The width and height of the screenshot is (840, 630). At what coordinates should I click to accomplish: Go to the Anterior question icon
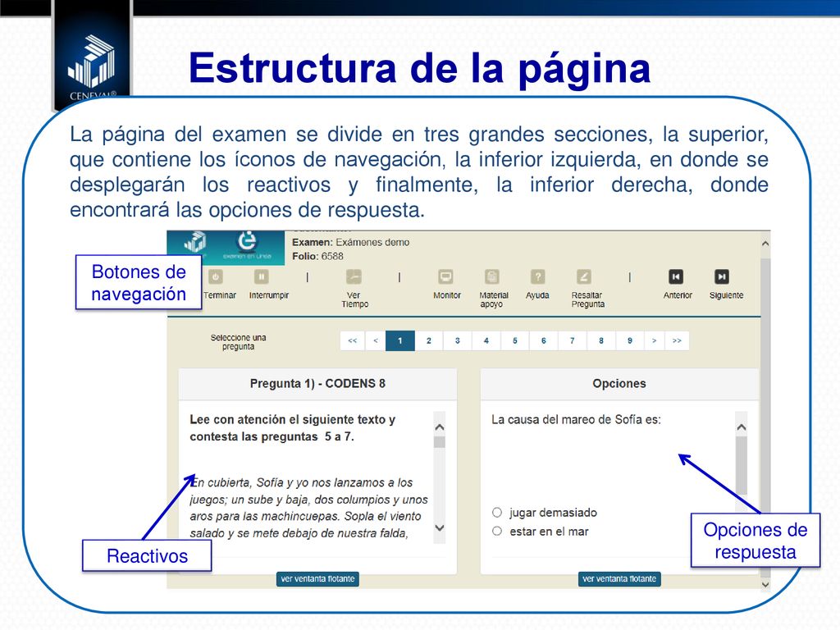[676, 277]
